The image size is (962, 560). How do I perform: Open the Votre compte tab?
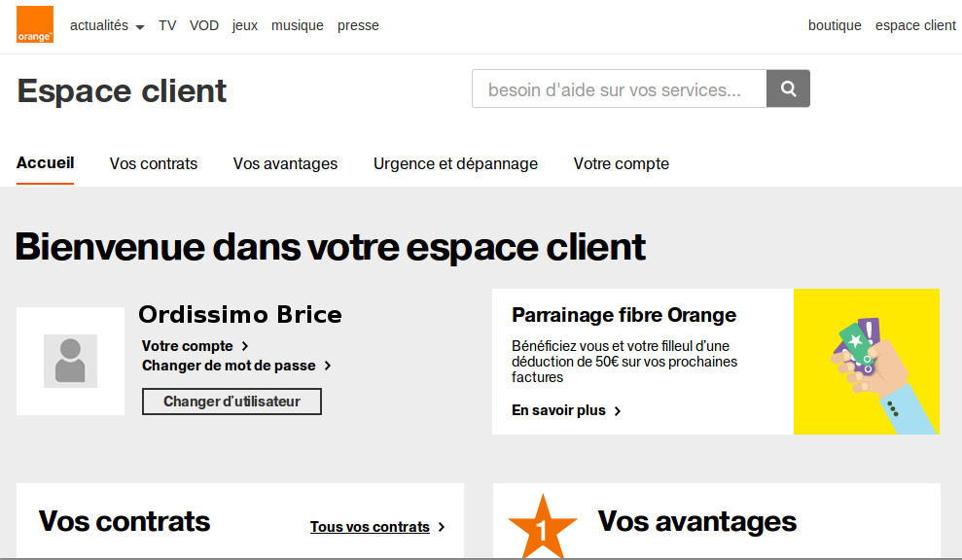(x=622, y=163)
